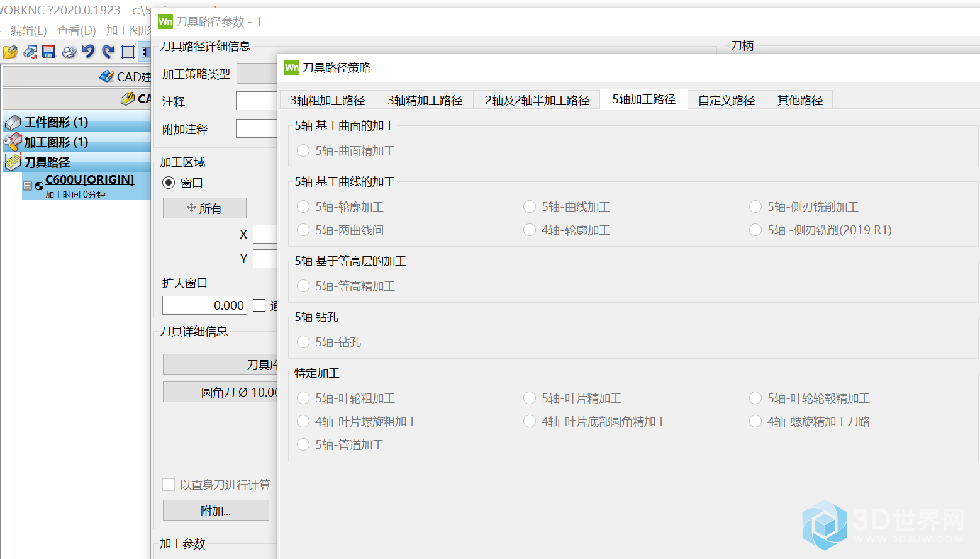The image size is (980, 559).
Task: Click the Wn icon in 刀具路径策略 title
Action: tap(292, 67)
